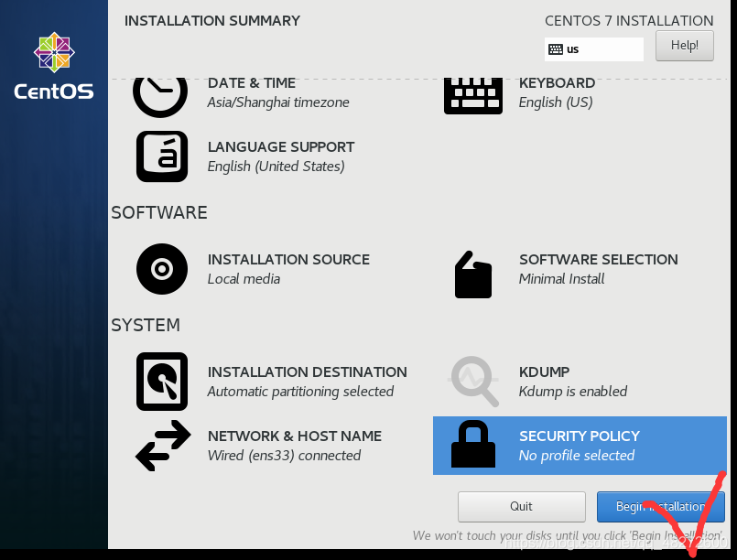Open the Date & Time clock icon
This screenshot has width=737, height=560.
[x=160, y=97]
